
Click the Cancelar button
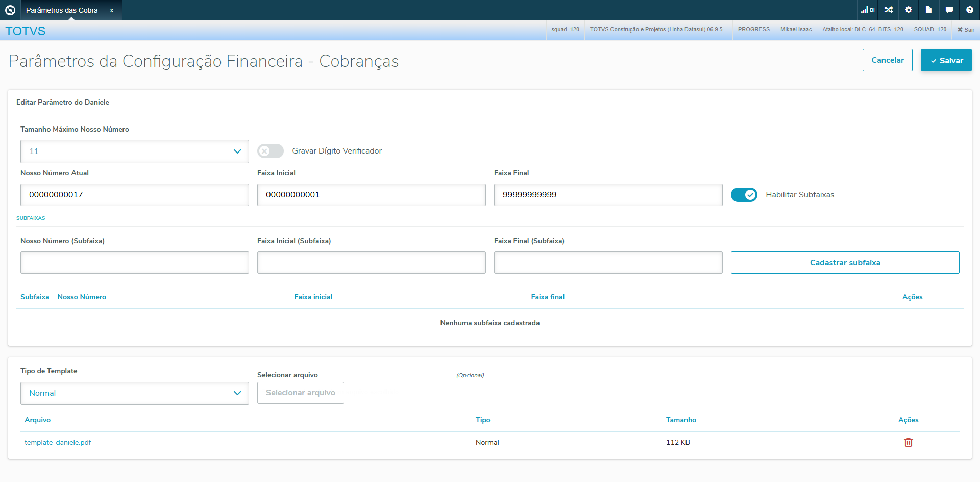[888, 60]
